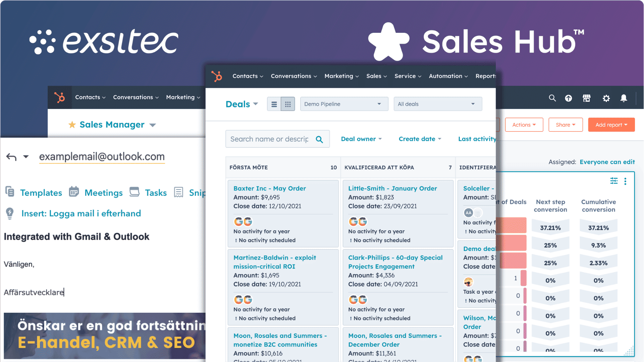This screenshot has height=362, width=644.
Task: Click search magnifier in deals search box
Action: tap(319, 139)
